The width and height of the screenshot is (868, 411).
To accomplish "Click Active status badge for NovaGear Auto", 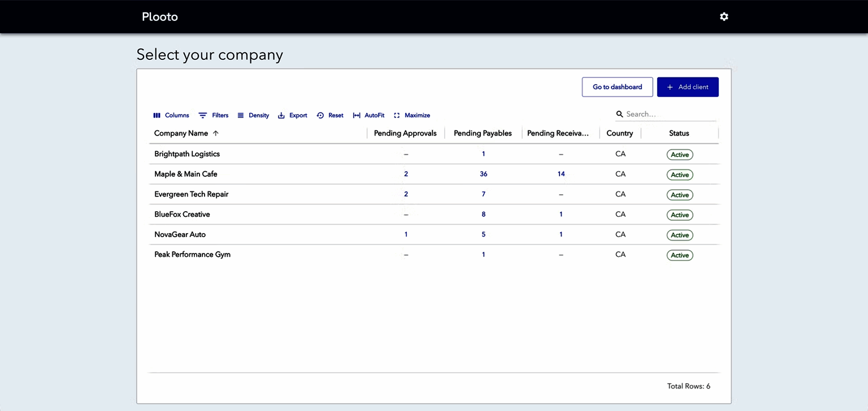I will 679,235.
